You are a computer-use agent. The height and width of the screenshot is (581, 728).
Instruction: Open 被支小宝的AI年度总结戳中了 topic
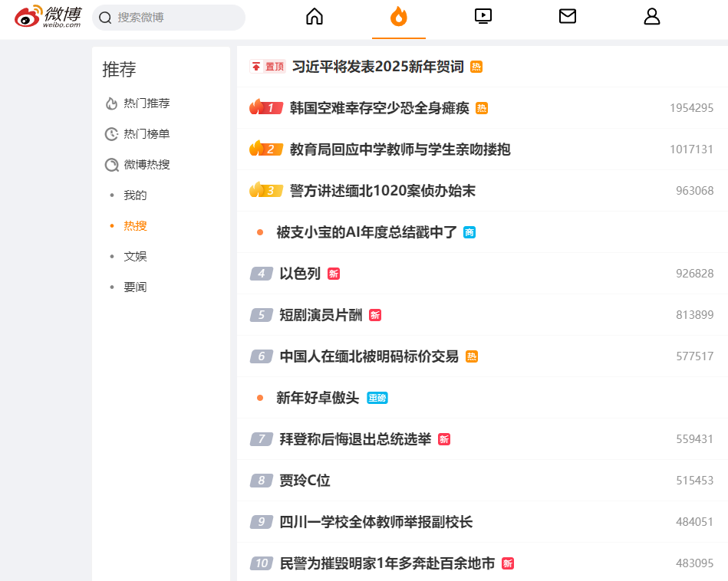[x=367, y=232]
